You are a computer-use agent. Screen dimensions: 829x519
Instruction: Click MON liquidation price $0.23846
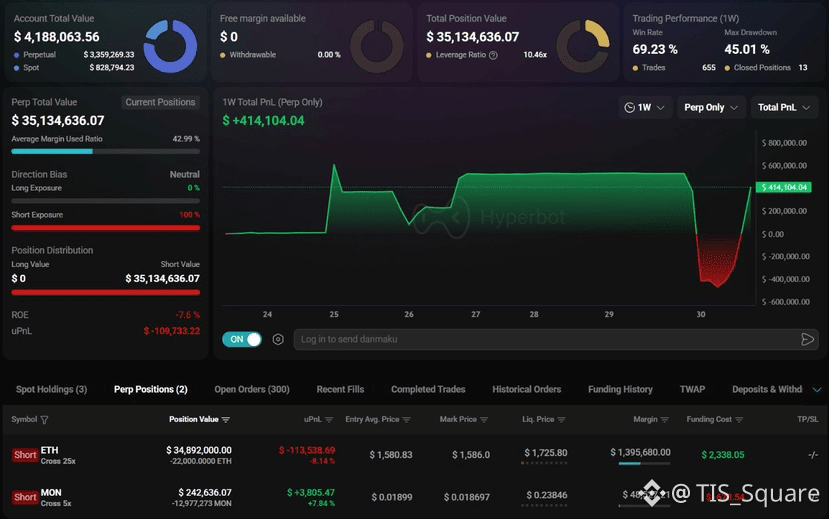[x=547, y=495]
